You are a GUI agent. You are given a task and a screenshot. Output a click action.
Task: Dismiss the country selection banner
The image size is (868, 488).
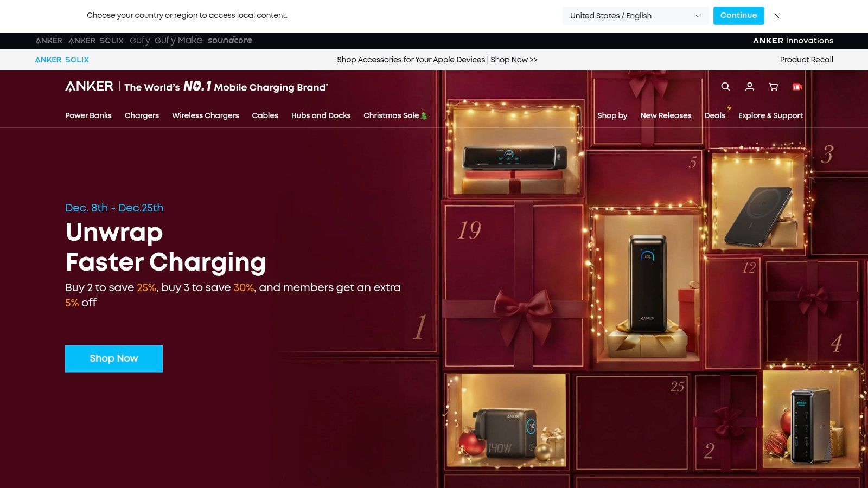pyautogui.click(x=777, y=16)
